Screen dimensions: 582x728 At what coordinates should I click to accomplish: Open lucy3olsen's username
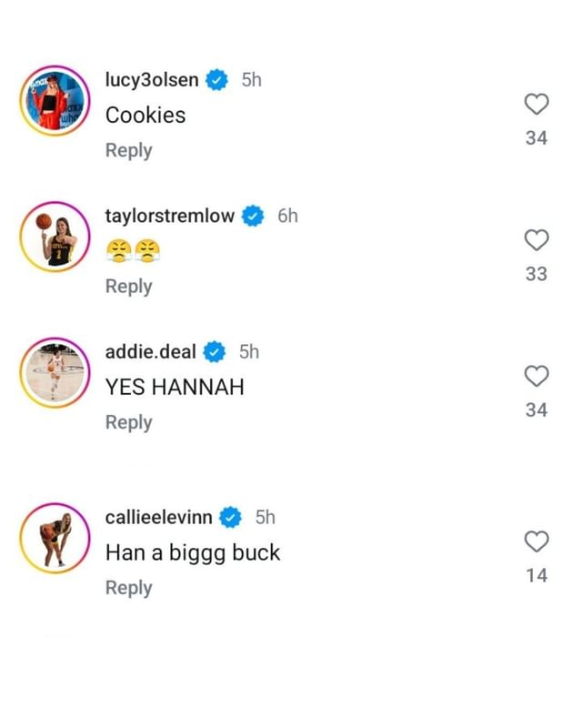point(150,79)
